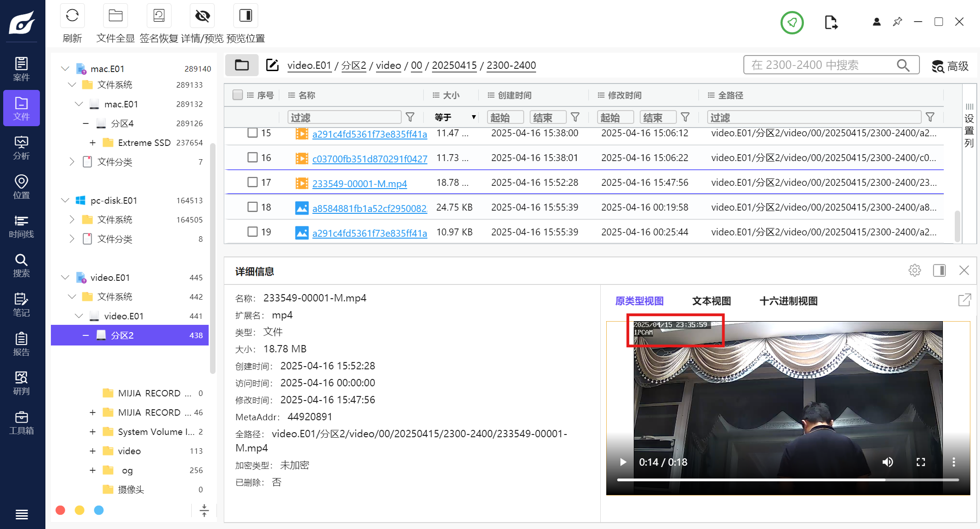Open the 等于 size comparison dropdown
The width and height of the screenshot is (980, 529).
point(455,117)
